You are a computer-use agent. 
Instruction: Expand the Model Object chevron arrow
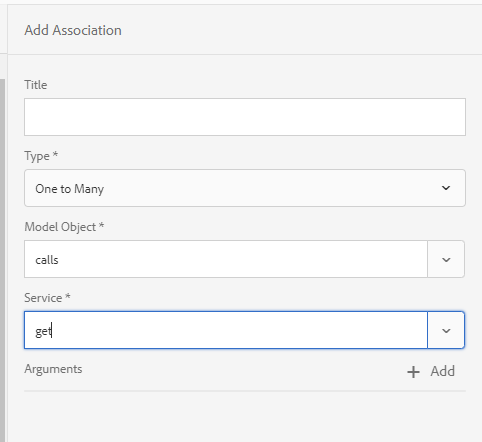[x=446, y=259]
